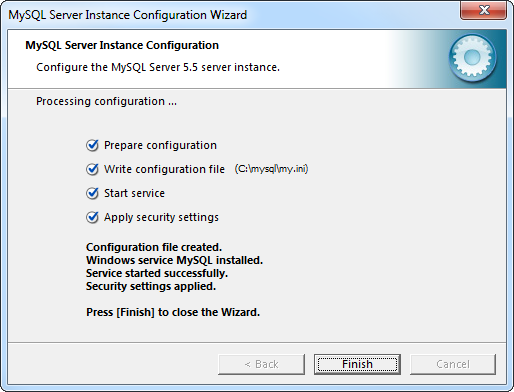514x392 pixels.
Task: Click 'Configuration file created.' status line
Action: point(154,247)
